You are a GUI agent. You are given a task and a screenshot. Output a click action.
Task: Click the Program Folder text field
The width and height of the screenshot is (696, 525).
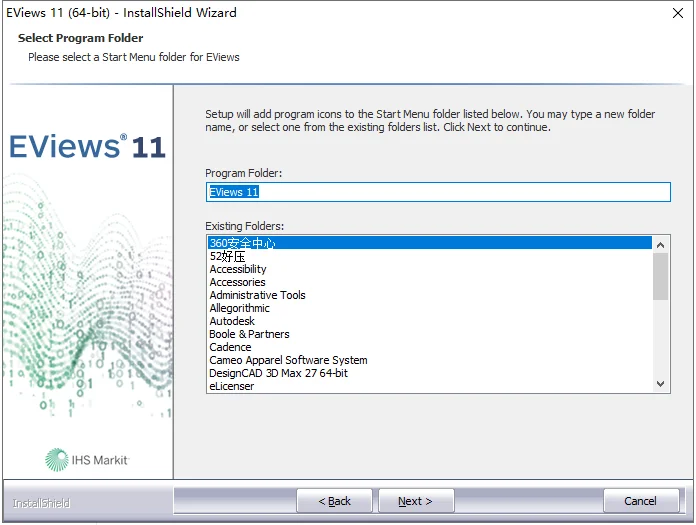point(438,192)
